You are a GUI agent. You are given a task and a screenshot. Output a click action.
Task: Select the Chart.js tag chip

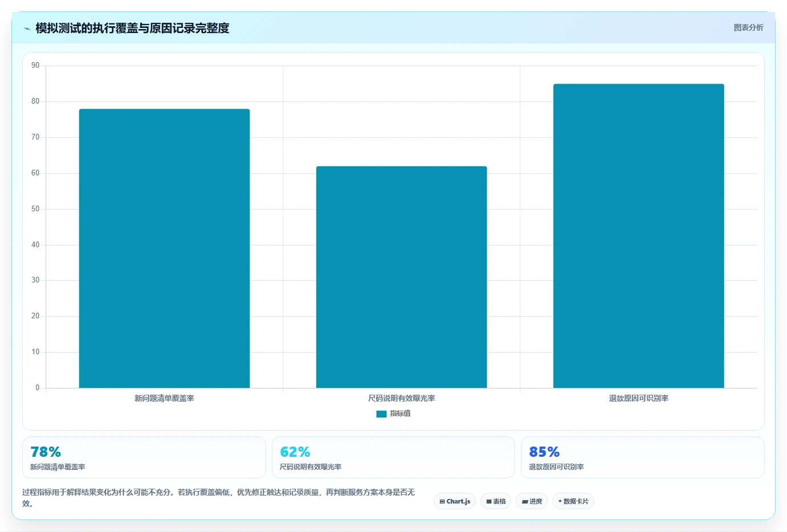point(455,501)
